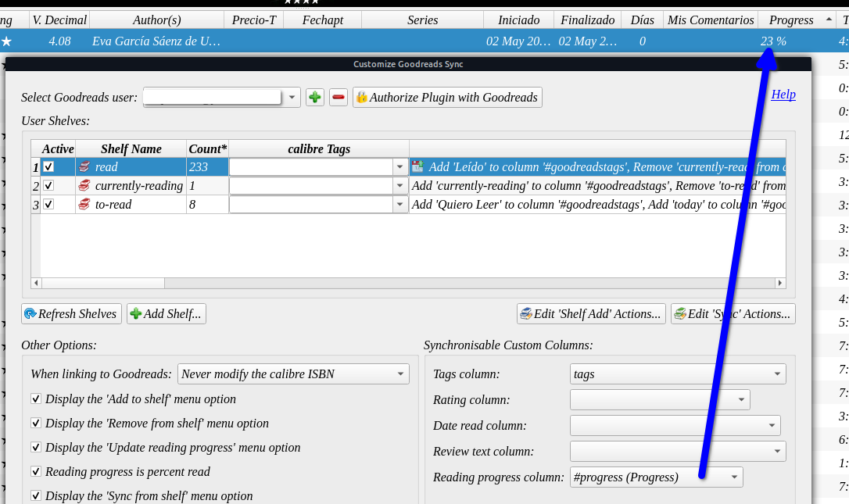The height and width of the screenshot is (504, 849).
Task: Toggle Display the 'Remove from shelf' menu option
Action: pos(36,424)
